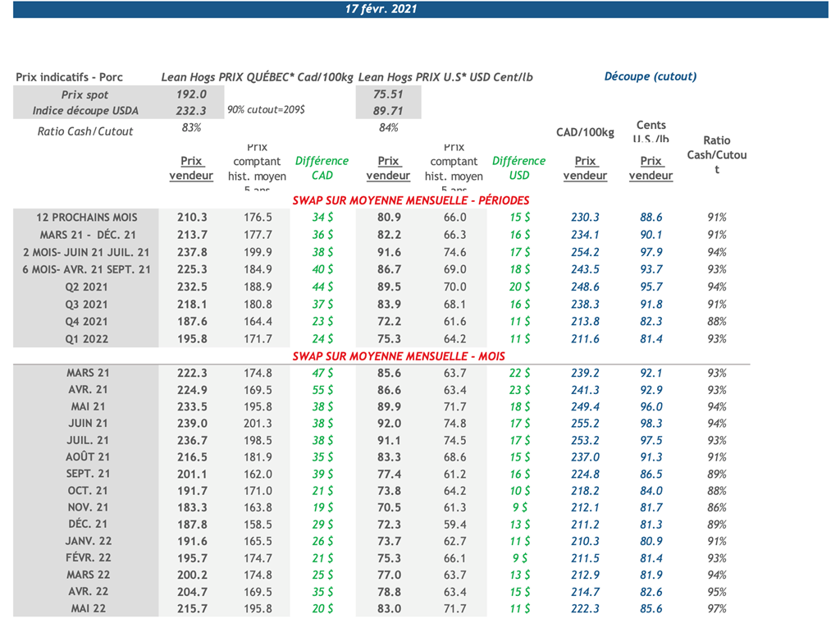
Task: Click the Indice découpe USDA cell
Action: pyautogui.click(x=85, y=111)
